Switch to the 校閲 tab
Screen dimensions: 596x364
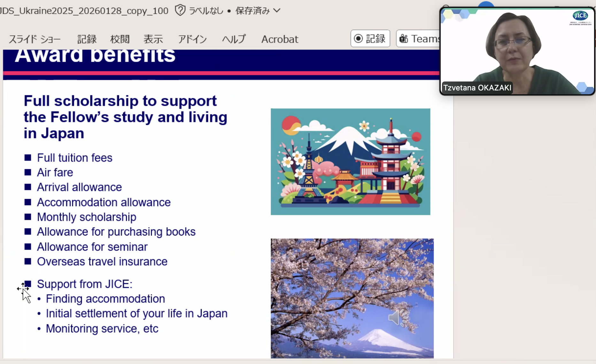[120, 39]
